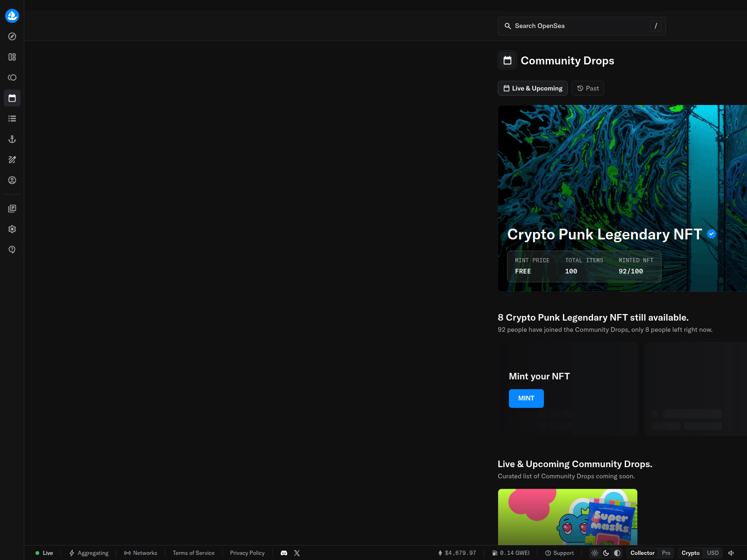
Task: Open the X (Twitter) icon in footer
Action: tap(297, 553)
